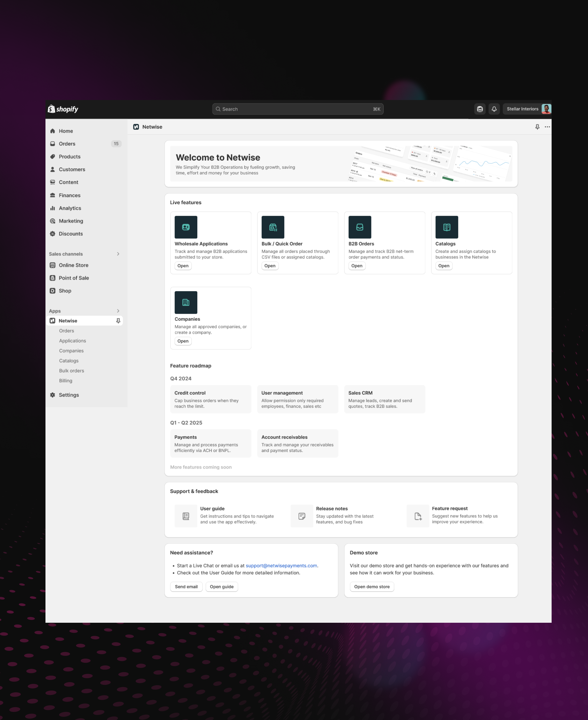Go to Analytics in sidebar
The image size is (588, 720).
click(70, 208)
